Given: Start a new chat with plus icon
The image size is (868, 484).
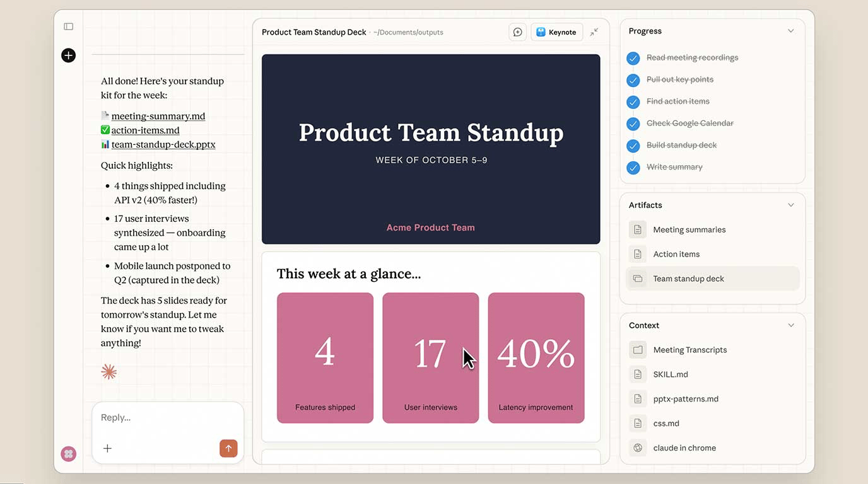Looking at the screenshot, I should (69, 55).
